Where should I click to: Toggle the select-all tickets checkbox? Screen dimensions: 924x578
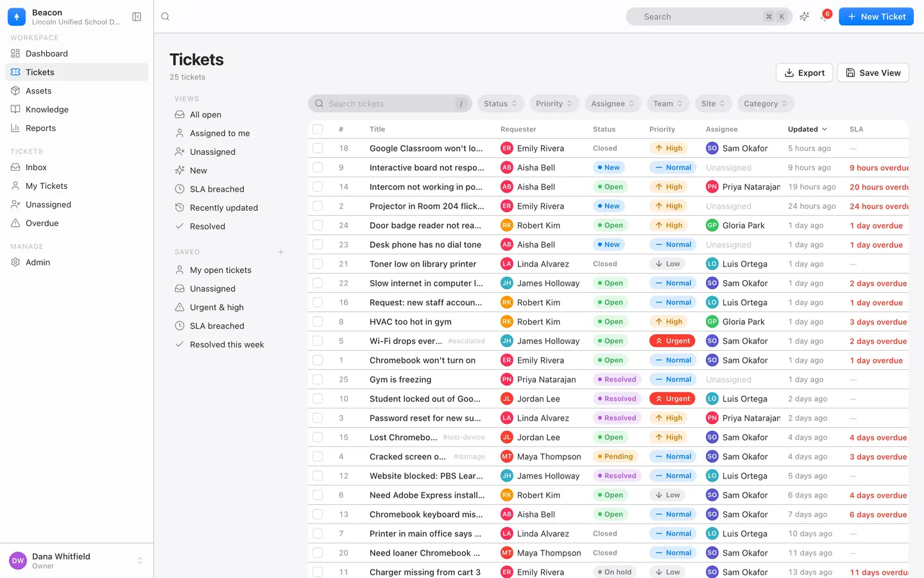pos(318,129)
